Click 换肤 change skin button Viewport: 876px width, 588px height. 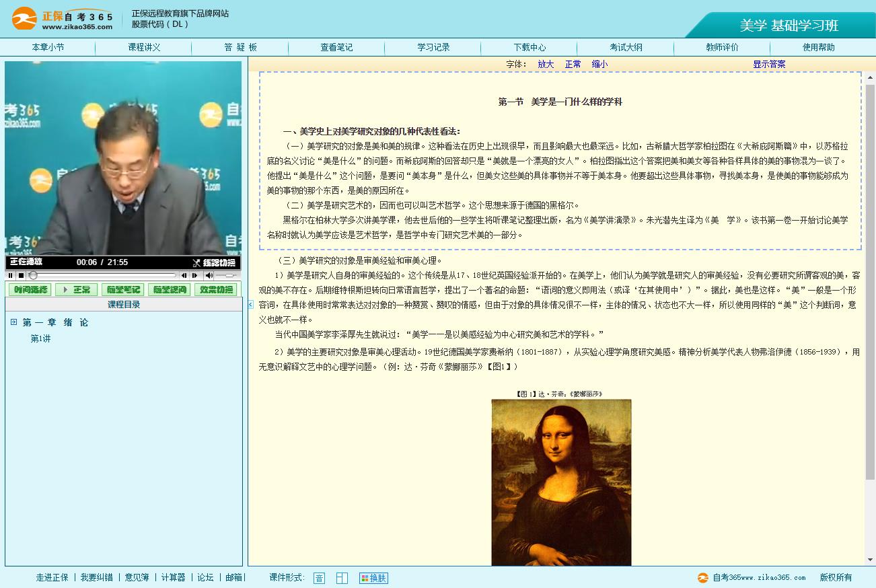[373, 578]
